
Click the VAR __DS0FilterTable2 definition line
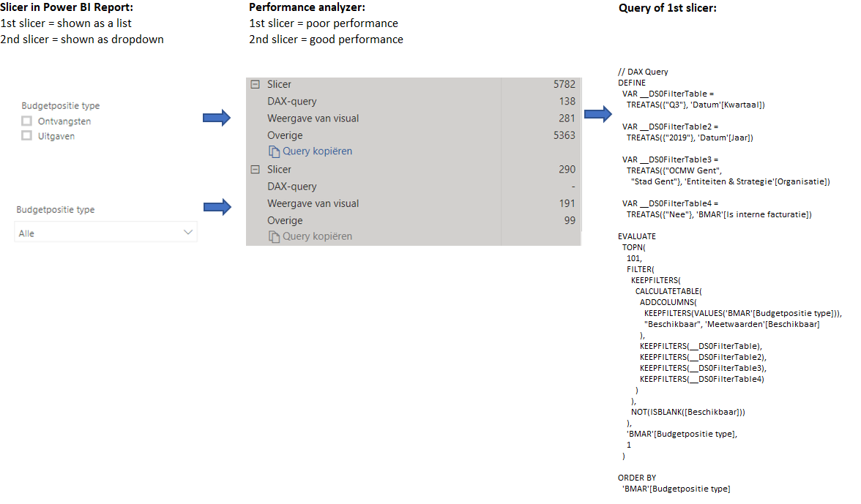[670, 127]
